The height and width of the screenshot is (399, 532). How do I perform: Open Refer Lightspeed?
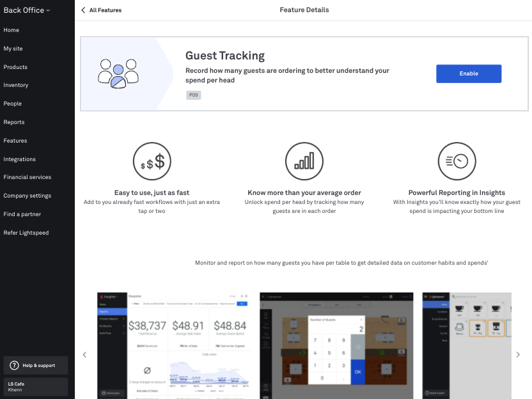[26, 232]
